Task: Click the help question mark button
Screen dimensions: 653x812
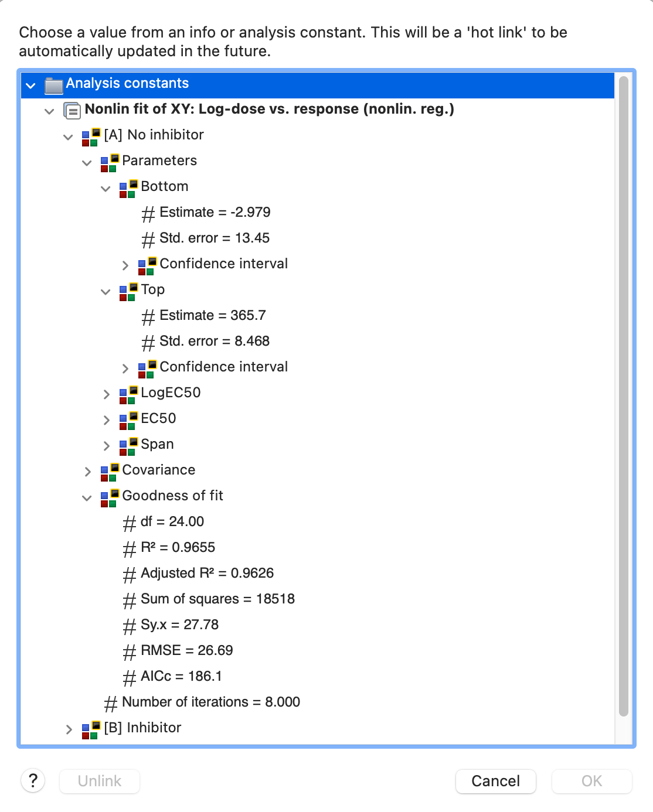Action: [34, 781]
